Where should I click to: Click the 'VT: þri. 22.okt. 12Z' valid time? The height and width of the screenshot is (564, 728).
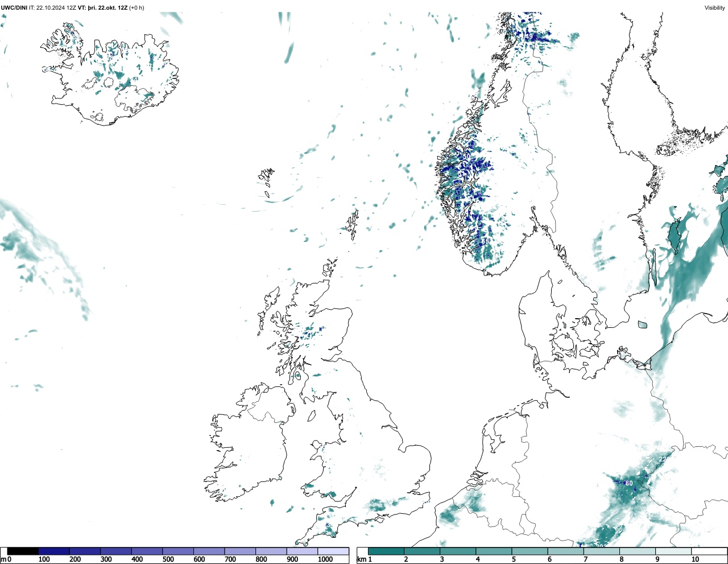103,7
